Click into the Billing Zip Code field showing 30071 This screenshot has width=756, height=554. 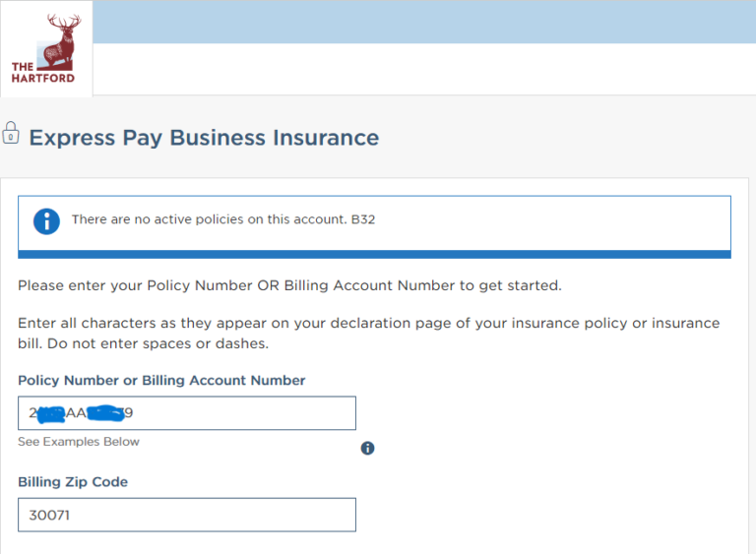[186, 515]
